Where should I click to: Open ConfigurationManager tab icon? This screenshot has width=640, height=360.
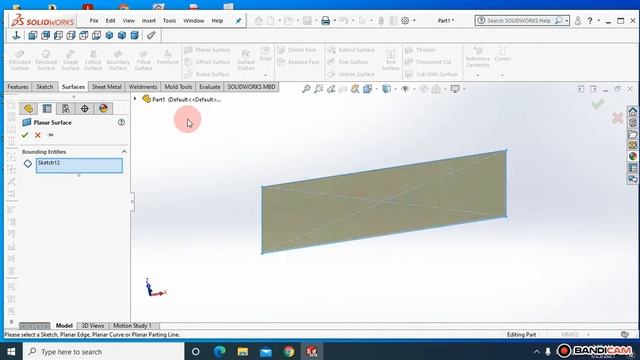pos(66,109)
